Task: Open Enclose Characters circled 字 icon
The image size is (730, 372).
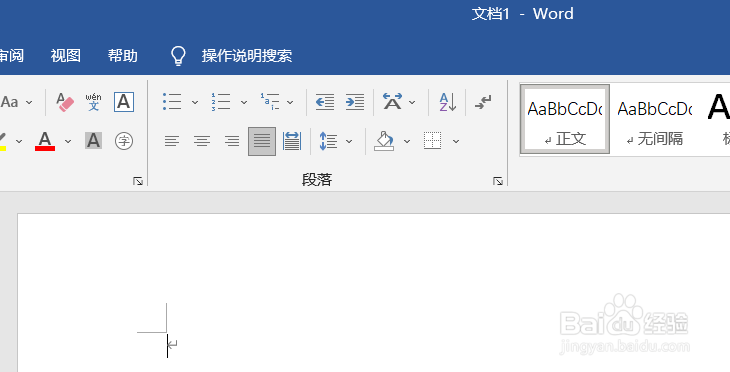Action: point(124,141)
